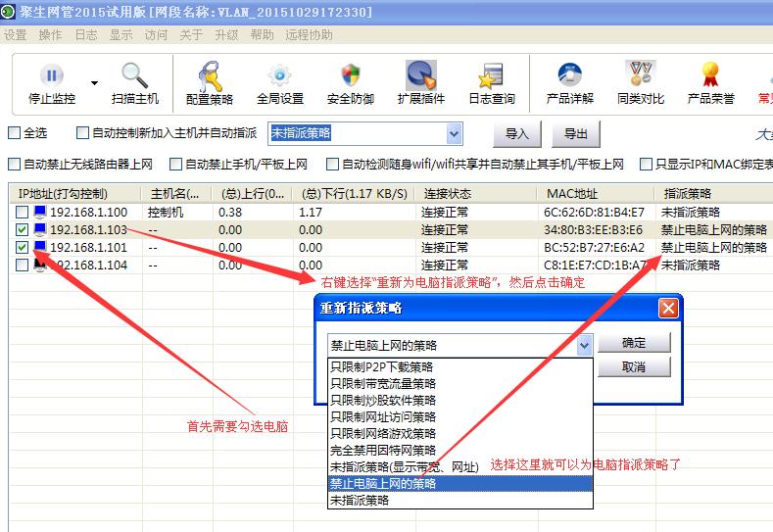Toggle the 全选 checkbox

15,133
